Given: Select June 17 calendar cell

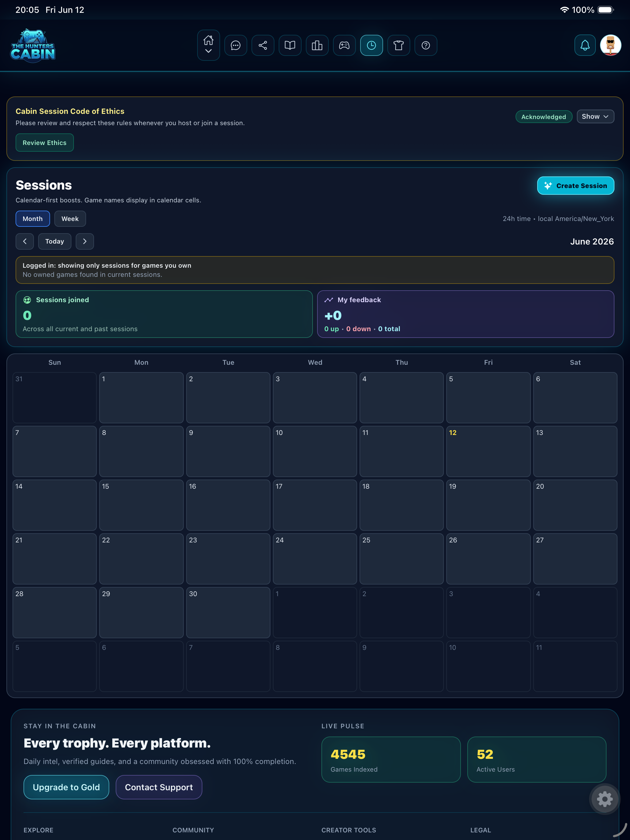Looking at the screenshot, I should [x=315, y=505].
